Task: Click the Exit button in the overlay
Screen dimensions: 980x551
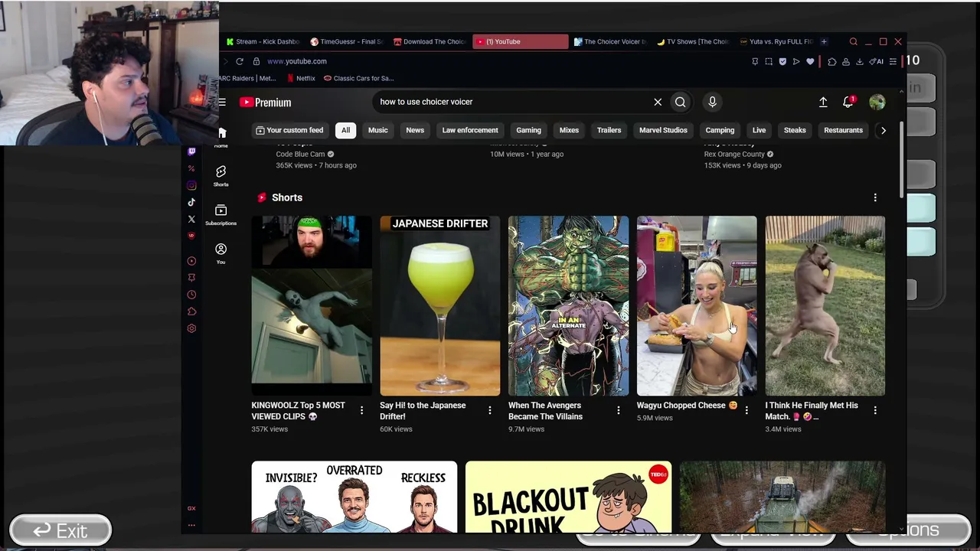Action: (60, 530)
